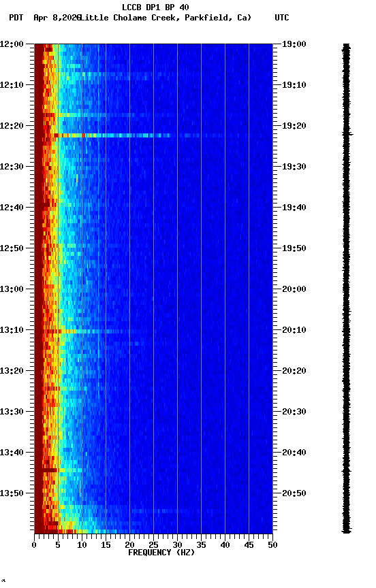Click the 20:40 UTC time label
The image size is (376, 588).
click(x=294, y=453)
